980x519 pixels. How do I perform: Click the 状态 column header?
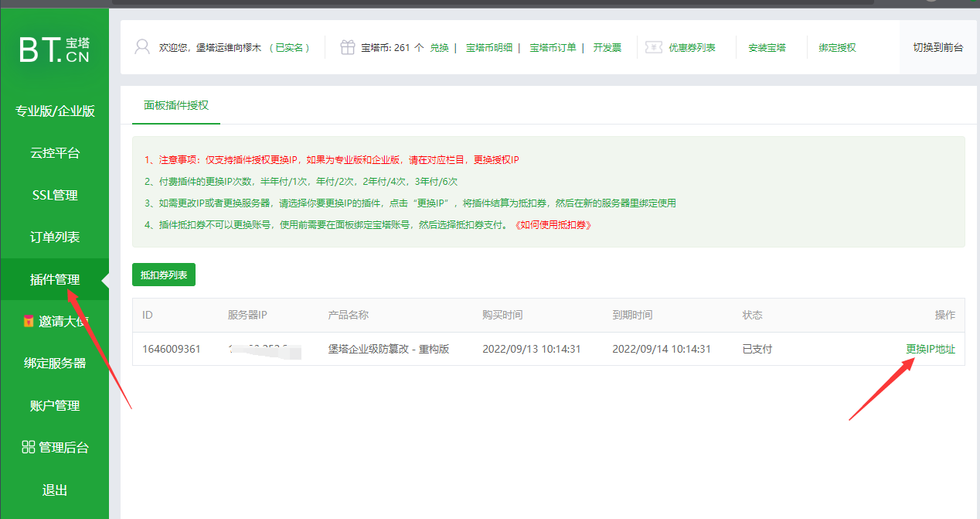point(753,315)
